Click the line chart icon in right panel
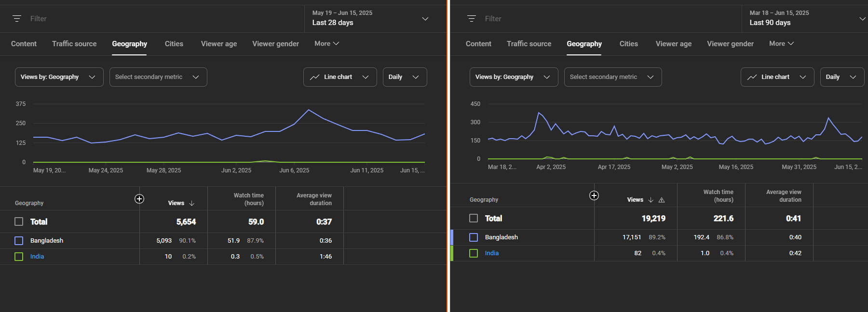 coord(752,77)
